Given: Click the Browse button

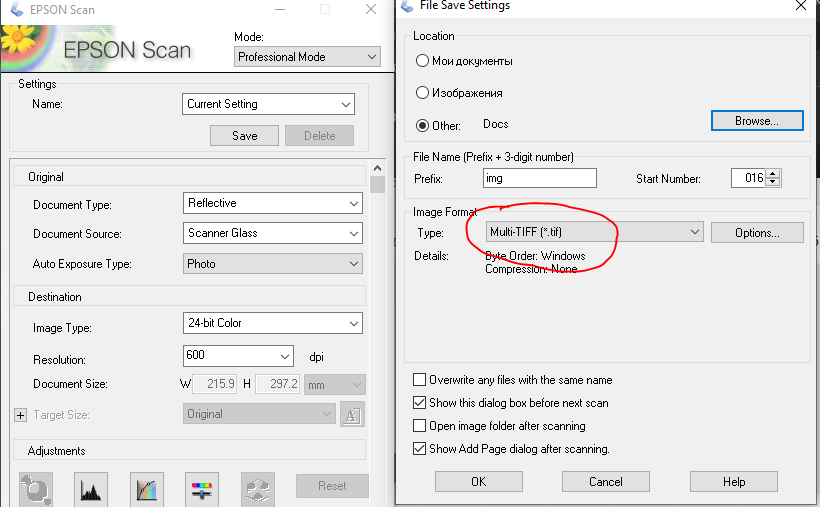Looking at the screenshot, I should click(x=757, y=121).
